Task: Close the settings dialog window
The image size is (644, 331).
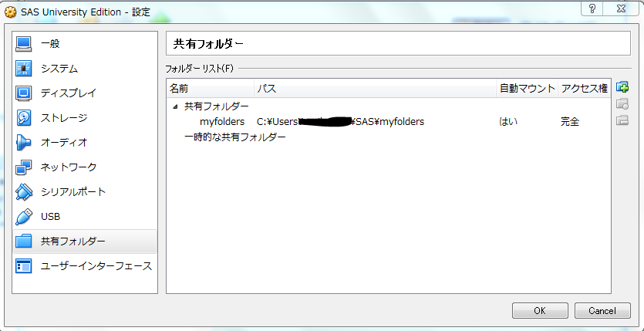Action: click(x=621, y=9)
